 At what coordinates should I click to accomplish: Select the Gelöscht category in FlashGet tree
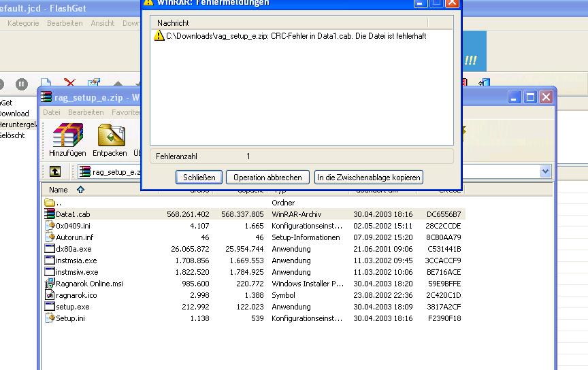pyautogui.click(x=12, y=135)
